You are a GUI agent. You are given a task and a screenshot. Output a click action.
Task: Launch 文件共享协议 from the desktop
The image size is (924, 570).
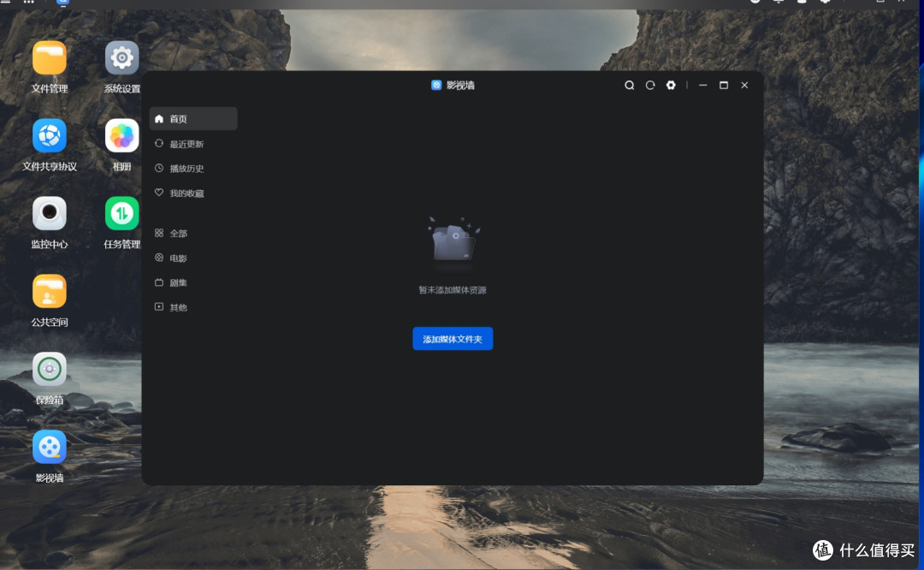(x=50, y=135)
